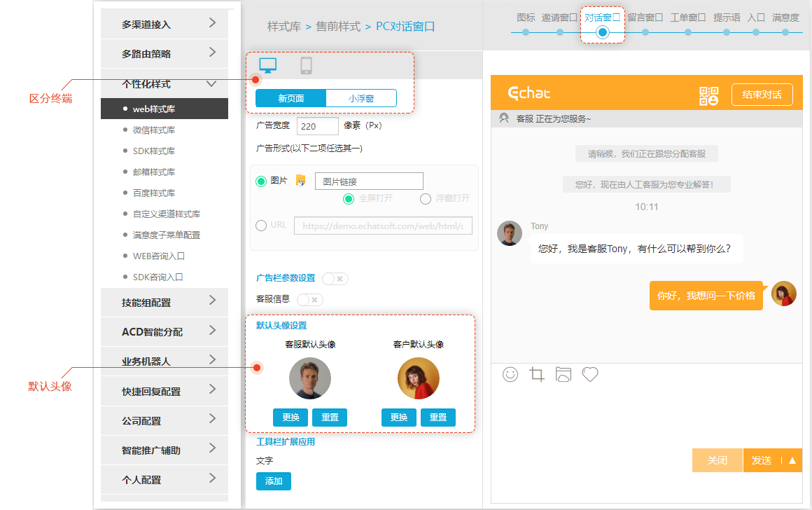Viewport: 812px width, 510px height.
Task: Select the 图片 ad format radio button
Action: click(261, 181)
